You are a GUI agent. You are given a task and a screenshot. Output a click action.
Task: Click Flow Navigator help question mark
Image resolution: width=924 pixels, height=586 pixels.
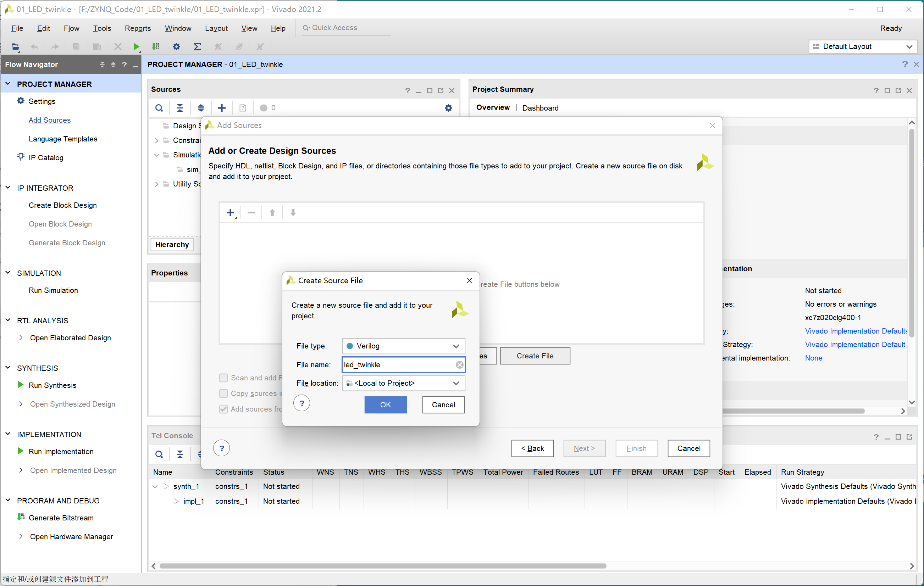point(124,65)
